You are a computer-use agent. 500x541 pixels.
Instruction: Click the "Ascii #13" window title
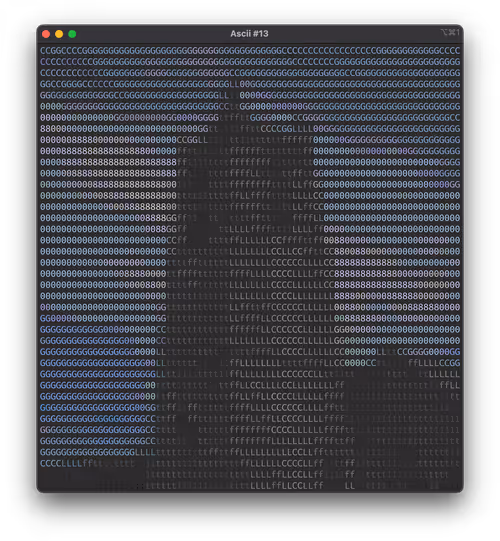tap(249, 34)
